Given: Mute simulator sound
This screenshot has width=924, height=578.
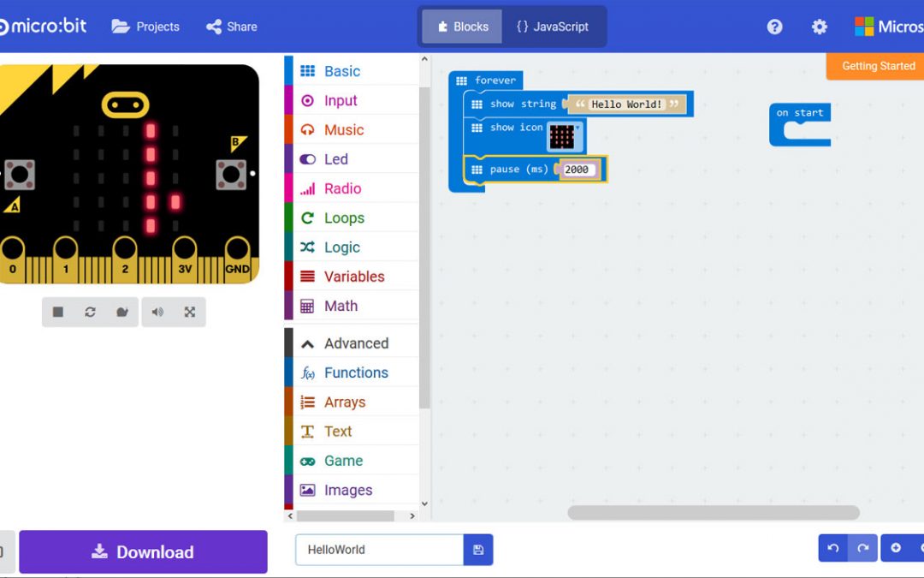Looking at the screenshot, I should click(x=158, y=312).
